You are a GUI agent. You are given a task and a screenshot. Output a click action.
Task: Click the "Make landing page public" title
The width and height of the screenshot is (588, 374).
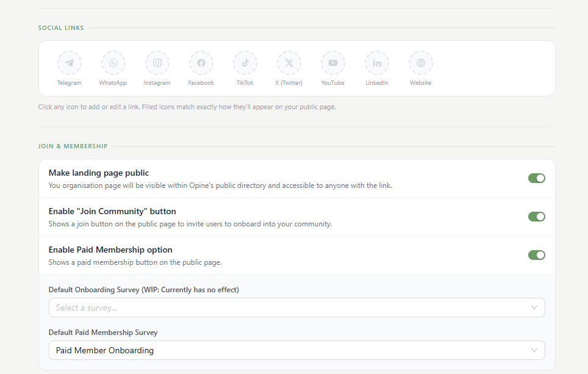tap(99, 173)
